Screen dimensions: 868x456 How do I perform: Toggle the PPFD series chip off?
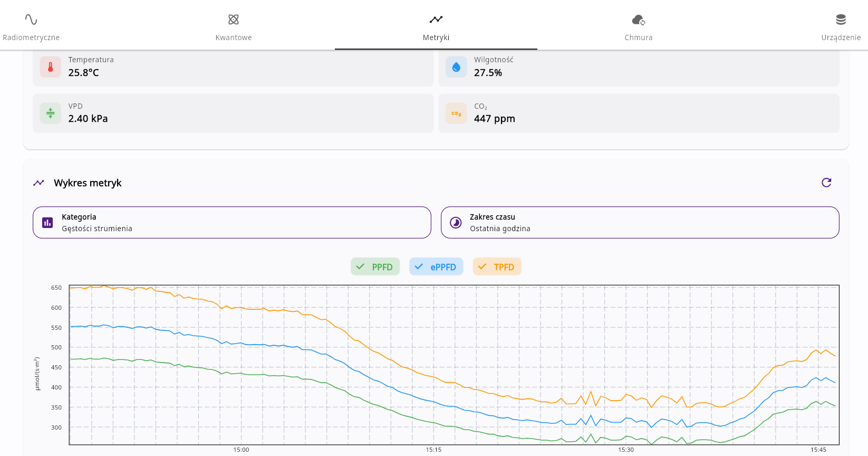pos(375,267)
